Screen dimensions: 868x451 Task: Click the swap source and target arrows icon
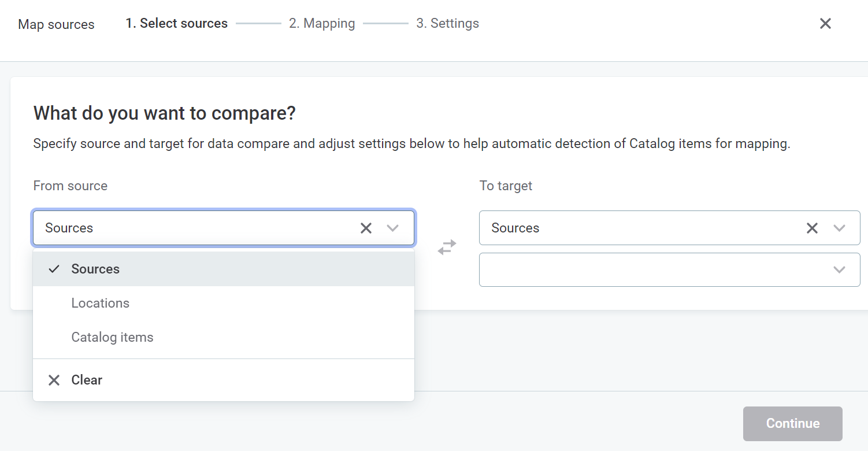[447, 247]
